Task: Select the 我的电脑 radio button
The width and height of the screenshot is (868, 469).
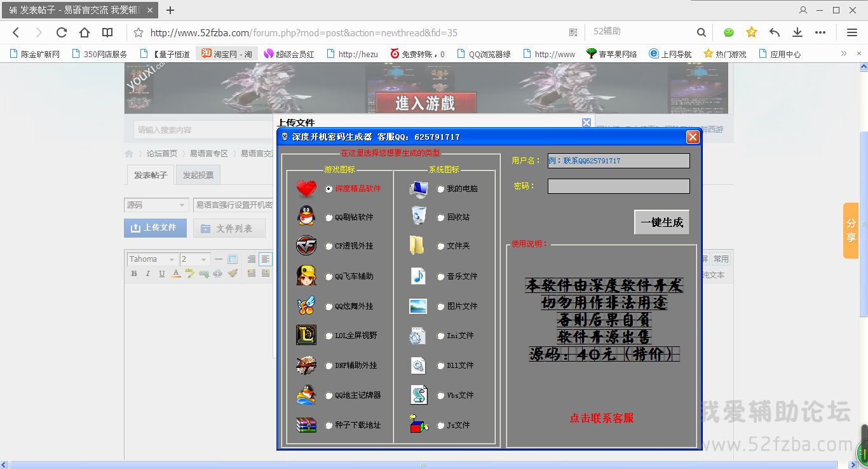Action: pyautogui.click(x=440, y=189)
